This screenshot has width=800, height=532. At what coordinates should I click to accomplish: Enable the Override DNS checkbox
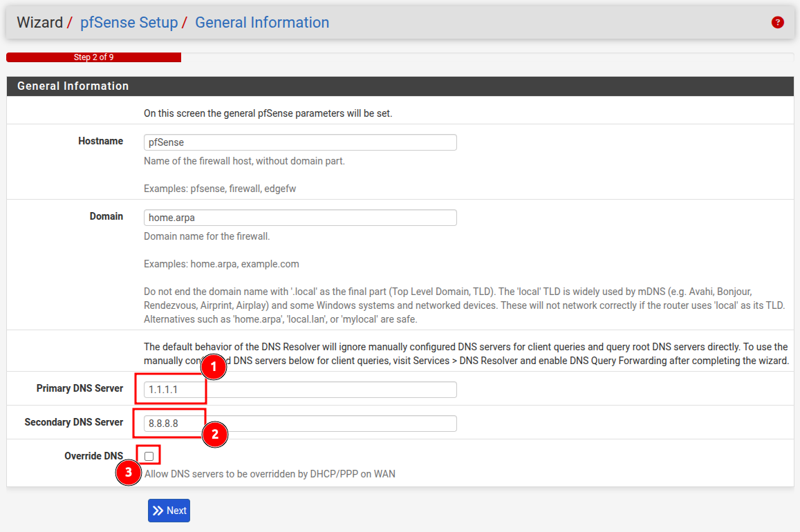pyautogui.click(x=149, y=456)
